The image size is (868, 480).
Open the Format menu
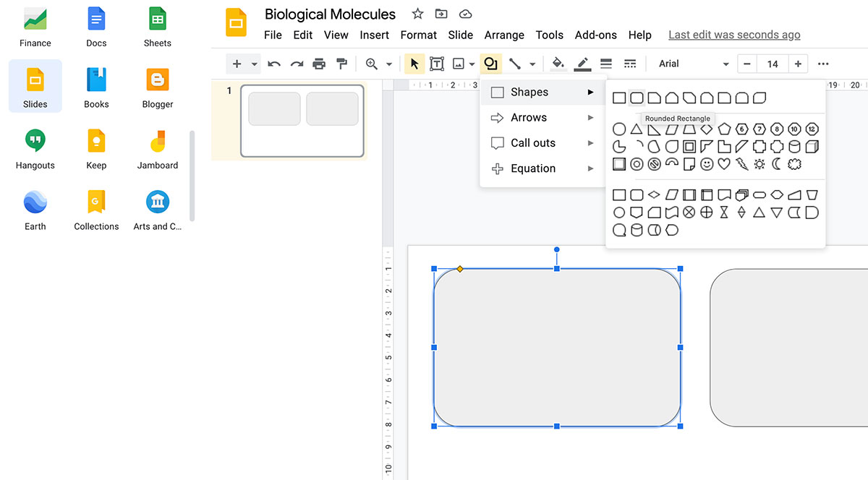tap(418, 35)
